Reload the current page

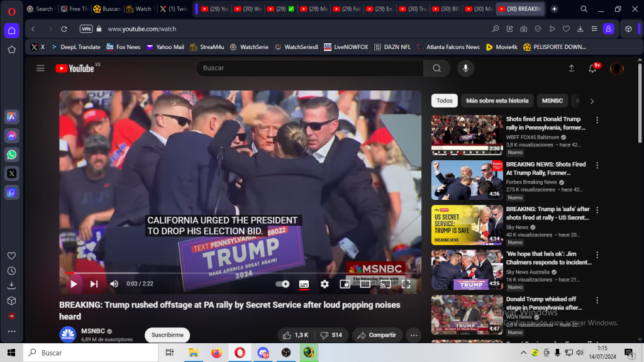(64, 29)
